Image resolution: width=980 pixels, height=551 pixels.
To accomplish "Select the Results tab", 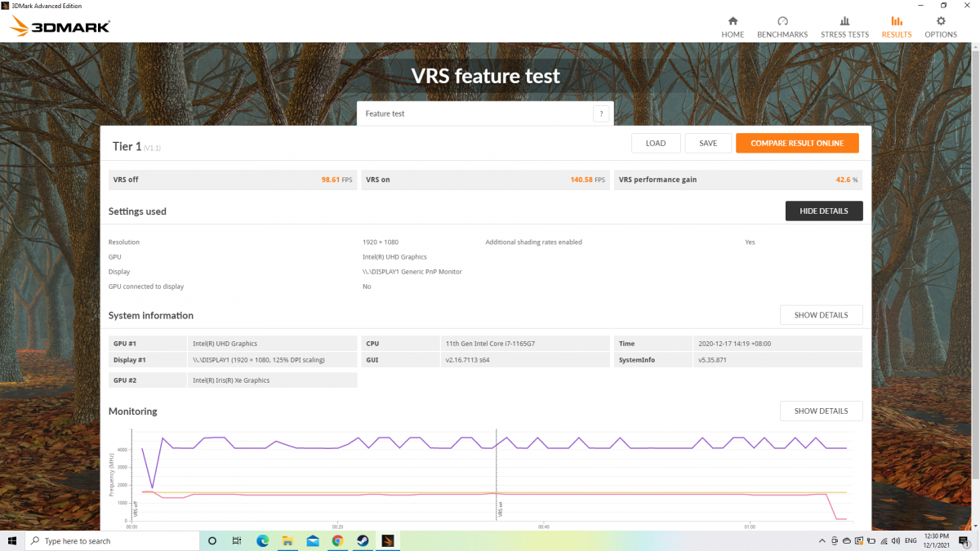I will [896, 27].
